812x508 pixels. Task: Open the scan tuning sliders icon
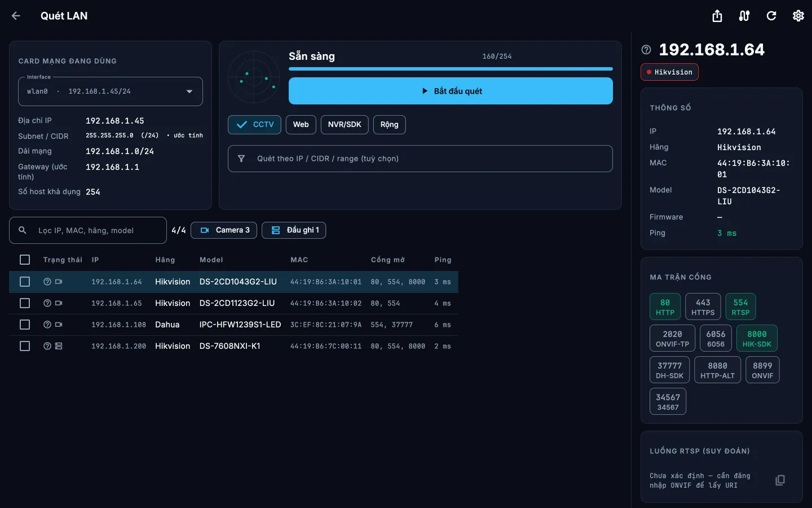[x=744, y=16]
